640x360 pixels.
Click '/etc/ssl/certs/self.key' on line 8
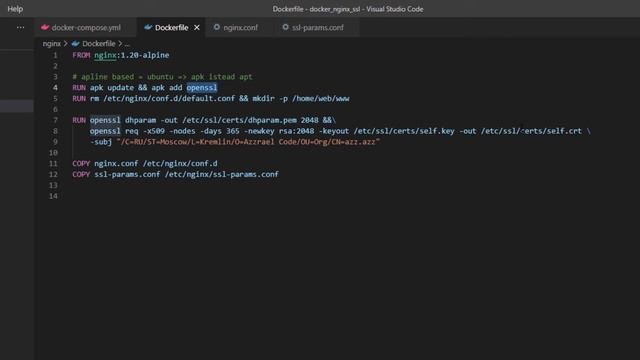click(404, 131)
